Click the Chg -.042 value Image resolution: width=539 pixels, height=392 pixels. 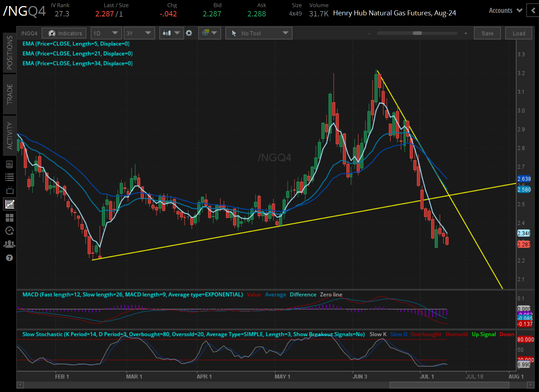click(x=168, y=14)
